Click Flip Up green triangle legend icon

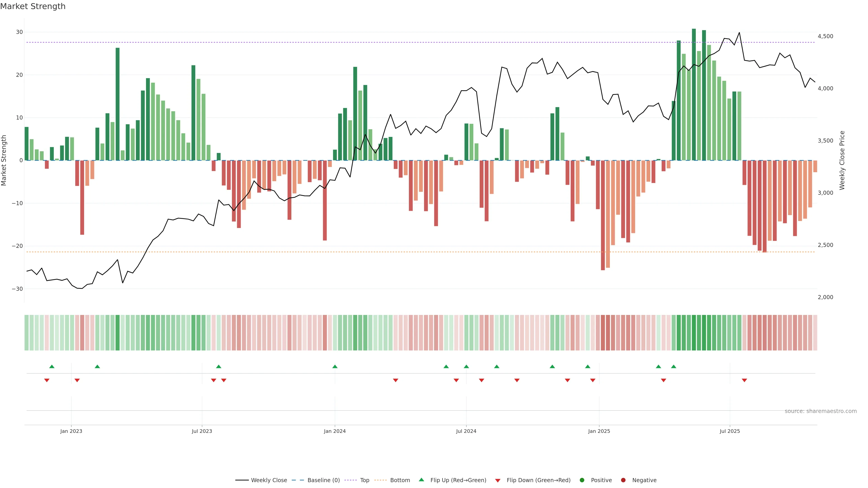click(x=421, y=480)
